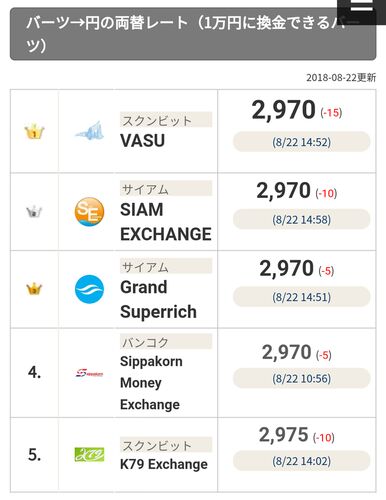Click the bronze third-place crown icon
This screenshot has height=500, width=386.
point(34,289)
